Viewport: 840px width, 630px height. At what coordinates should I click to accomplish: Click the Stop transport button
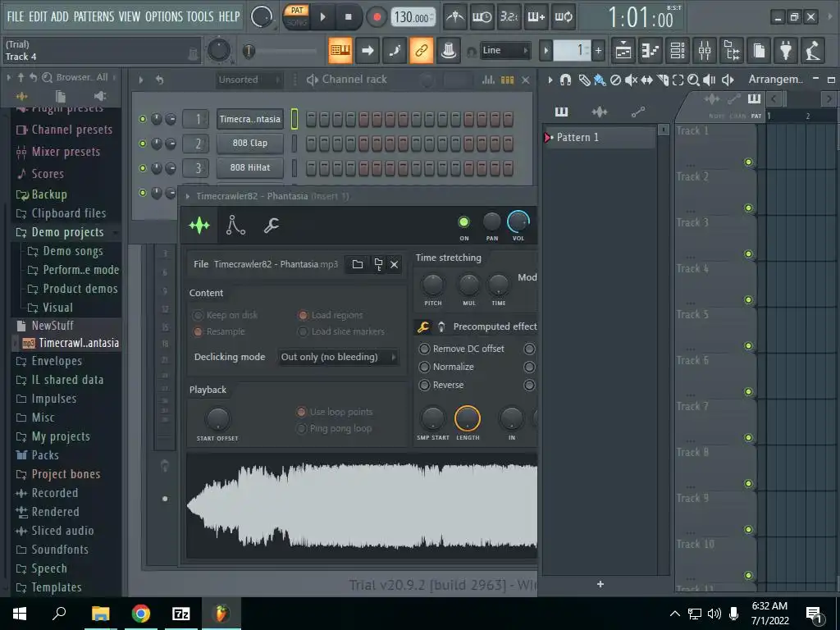point(348,17)
